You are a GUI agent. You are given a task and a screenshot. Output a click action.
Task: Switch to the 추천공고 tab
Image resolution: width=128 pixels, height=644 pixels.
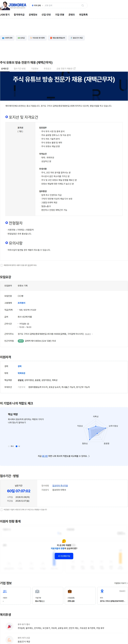pyautogui.click(x=47, y=68)
